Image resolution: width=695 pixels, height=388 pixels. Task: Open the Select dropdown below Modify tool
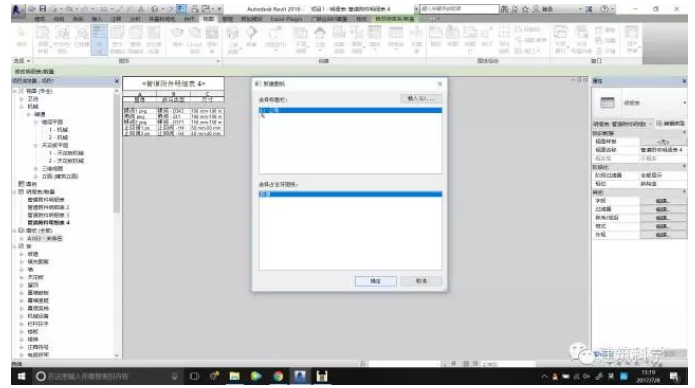tap(22, 61)
